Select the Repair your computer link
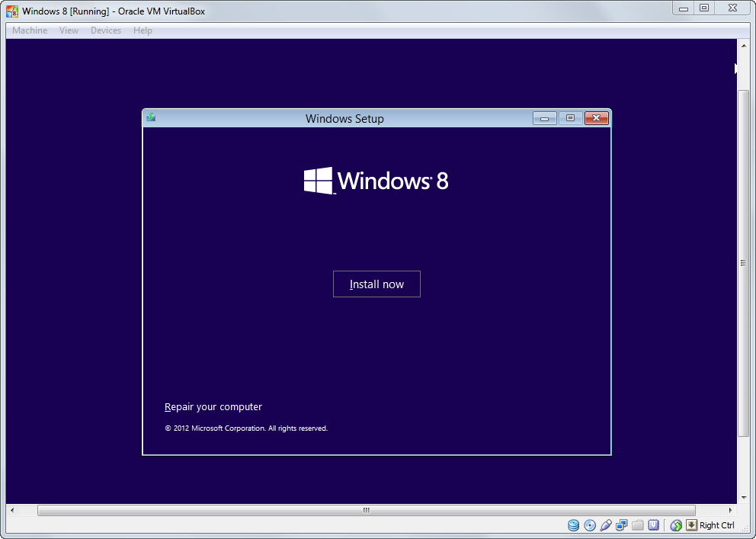This screenshot has width=756, height=539. coord(213,406)
